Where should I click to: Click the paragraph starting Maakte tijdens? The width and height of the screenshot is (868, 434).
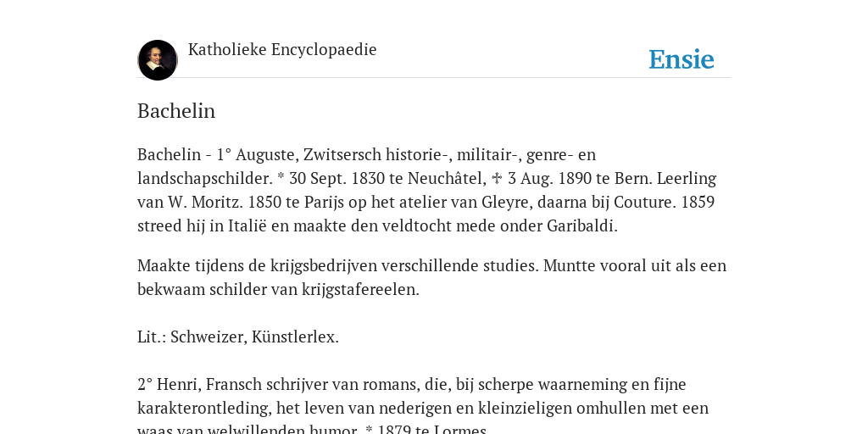[431, 277]
